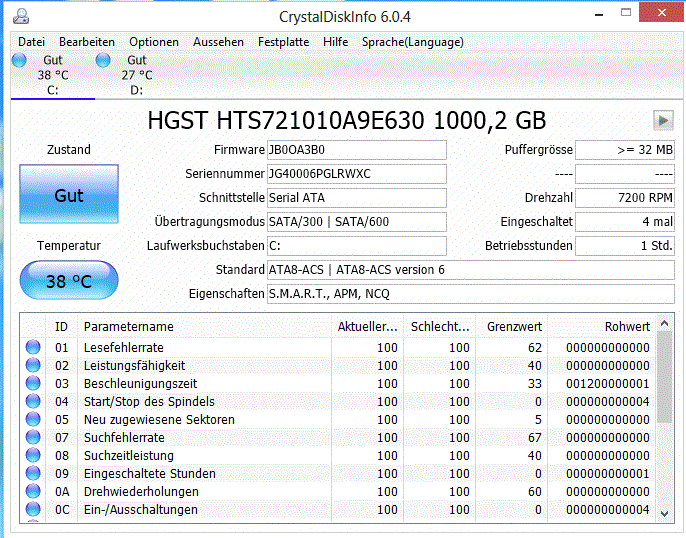Click status orb for Leistungsfähigkeit row
This screenshot has width=686, height=538.
(x=33, y=365)
